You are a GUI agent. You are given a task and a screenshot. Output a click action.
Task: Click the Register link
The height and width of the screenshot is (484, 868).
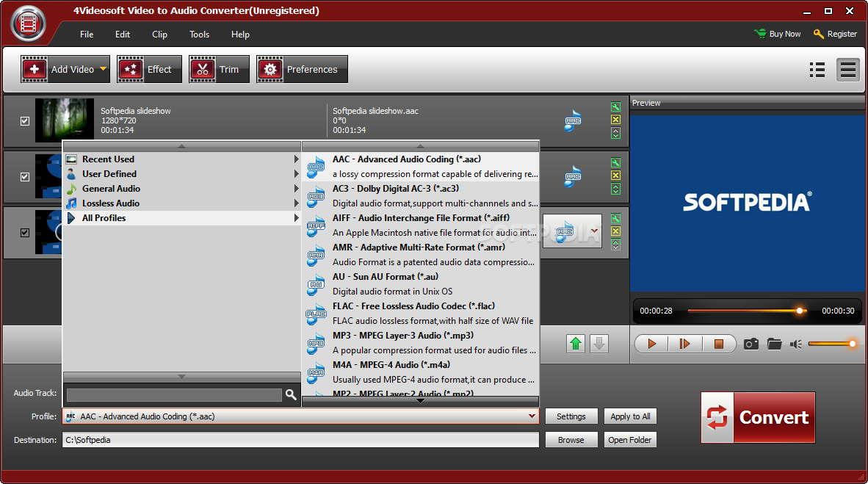tap(836, 34)
